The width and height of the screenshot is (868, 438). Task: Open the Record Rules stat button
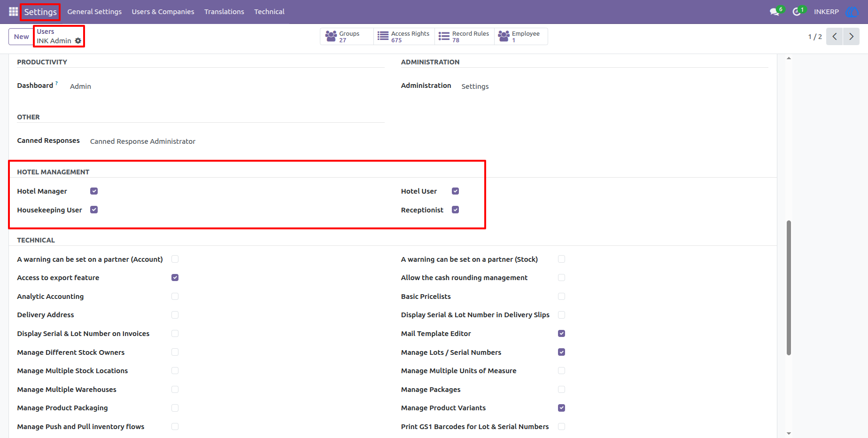point(465,37)
